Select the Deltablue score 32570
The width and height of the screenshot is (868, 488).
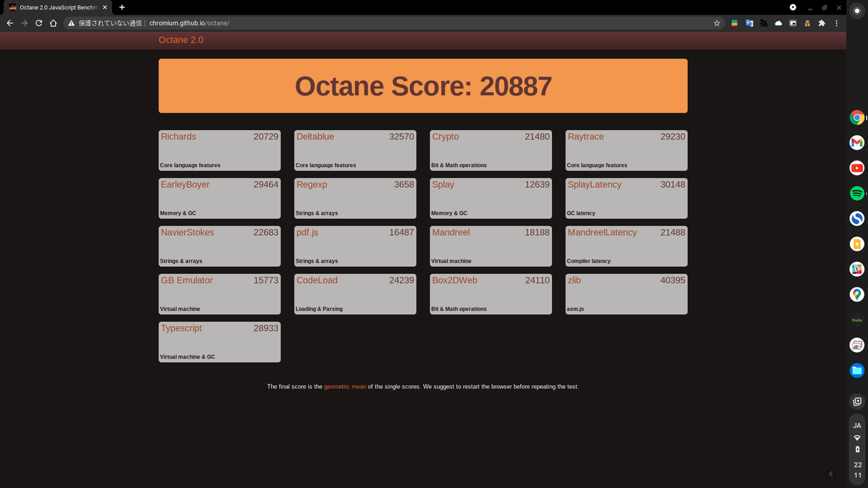click(x=401, y=137)
